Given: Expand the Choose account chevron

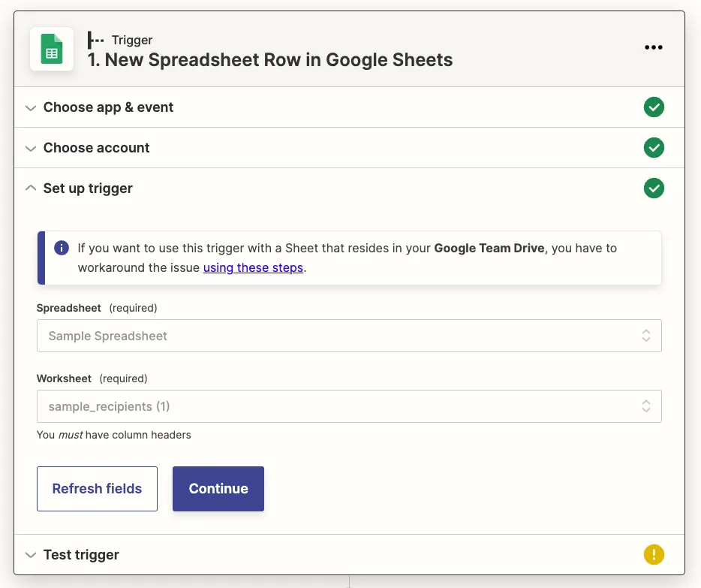Looking at the screenshot, I should 30,149.
